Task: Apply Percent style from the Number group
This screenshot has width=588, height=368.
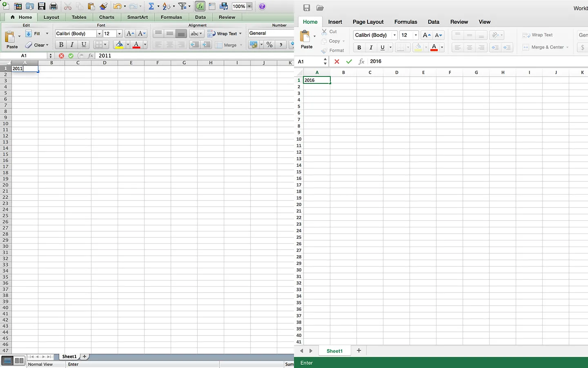Action: [269, 45]
